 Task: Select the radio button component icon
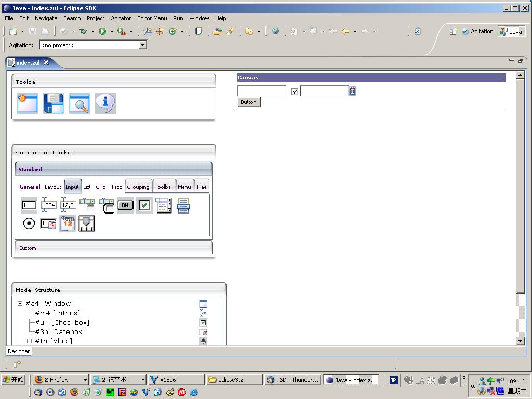29,223
